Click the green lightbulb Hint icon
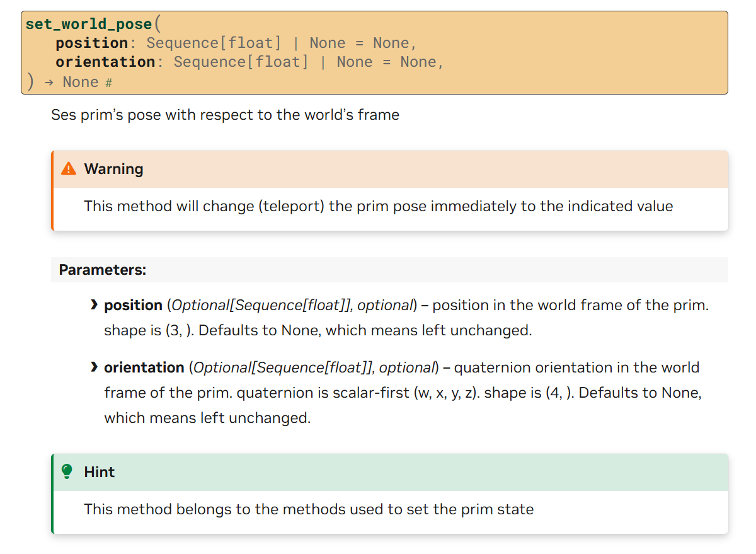This screenshot has height=554, width=756. click(67, 471)
